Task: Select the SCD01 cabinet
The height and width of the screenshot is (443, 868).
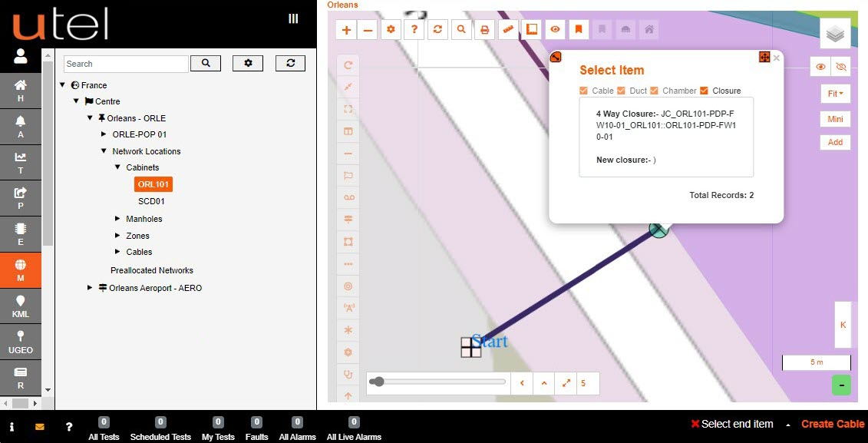Action: tap(151, 202)
